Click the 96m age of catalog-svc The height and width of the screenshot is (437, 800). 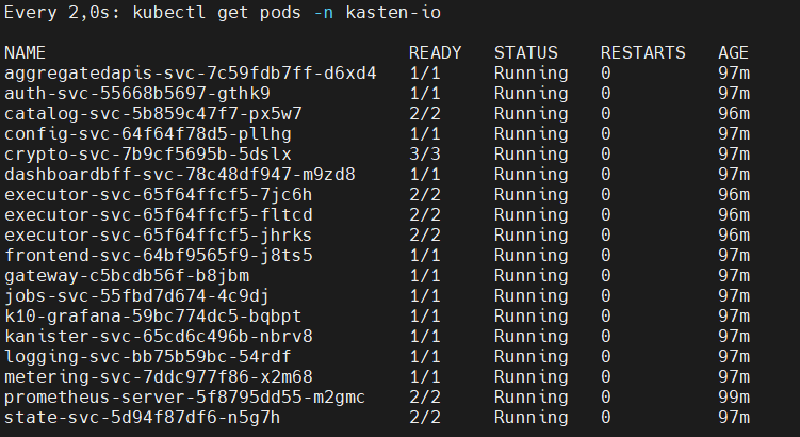(x=734, y=114)
